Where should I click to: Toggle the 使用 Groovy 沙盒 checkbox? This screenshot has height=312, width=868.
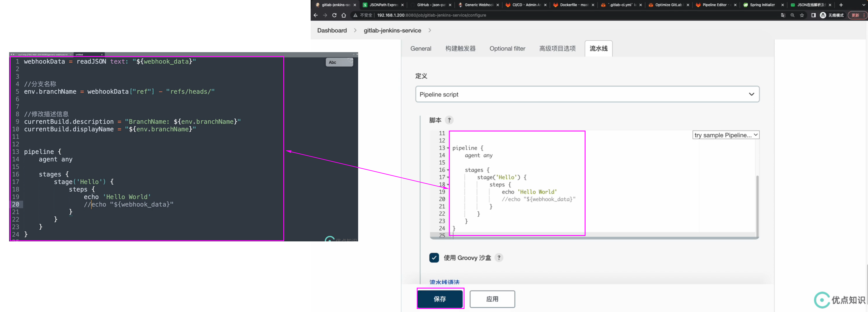click(x=434, y=258)
